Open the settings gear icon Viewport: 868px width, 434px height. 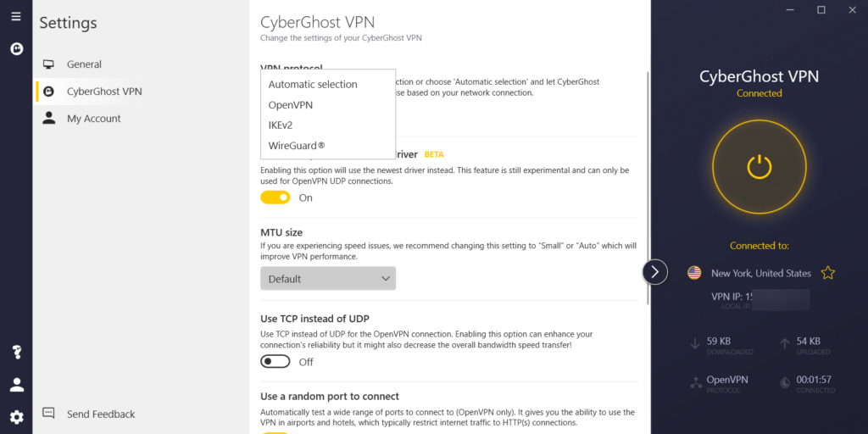click(16, 417)
